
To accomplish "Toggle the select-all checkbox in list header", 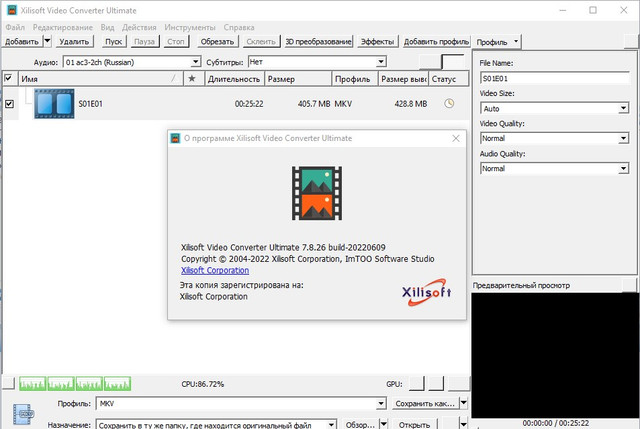I will [8, 78].
